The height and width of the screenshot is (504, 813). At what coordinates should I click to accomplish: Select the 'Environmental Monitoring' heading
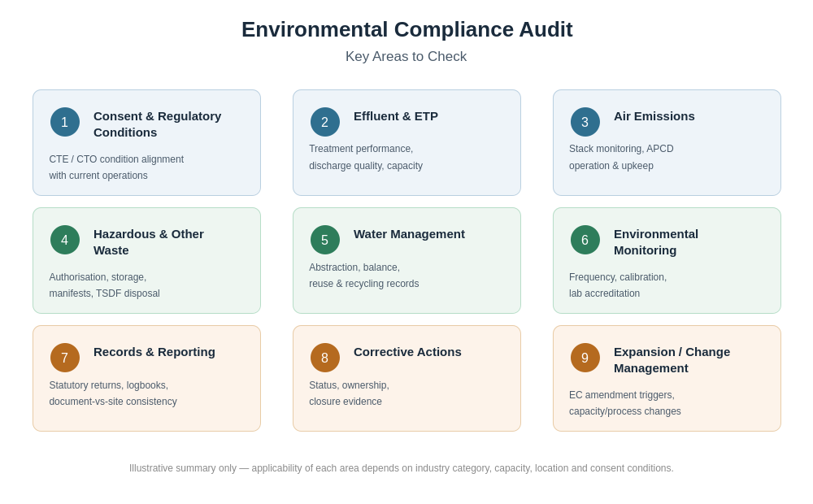click(x=656, y=242)
